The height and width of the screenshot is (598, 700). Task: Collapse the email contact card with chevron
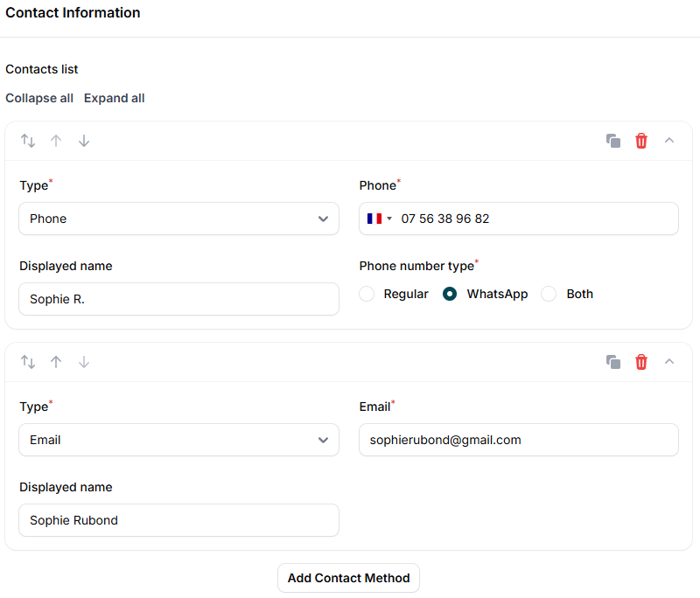point(669,362)
